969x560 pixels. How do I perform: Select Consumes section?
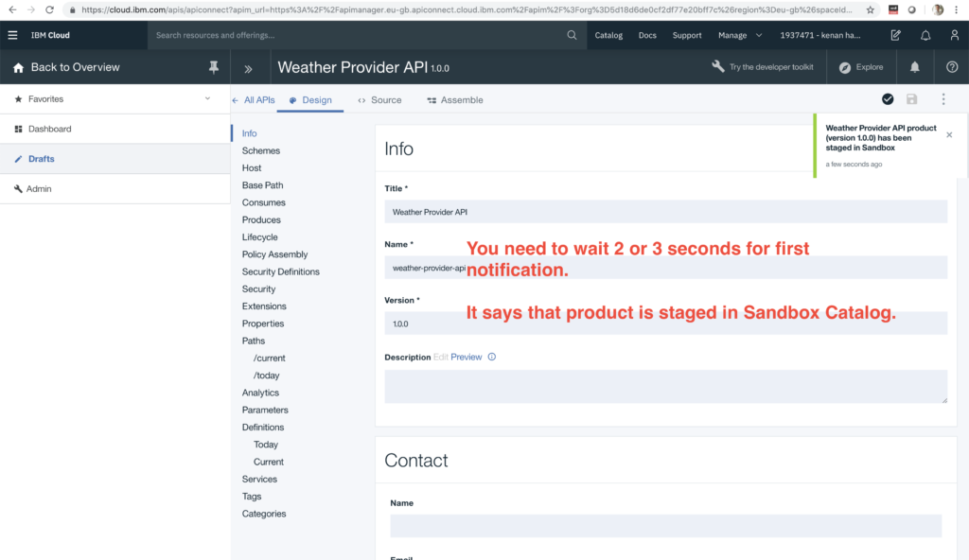264,202
